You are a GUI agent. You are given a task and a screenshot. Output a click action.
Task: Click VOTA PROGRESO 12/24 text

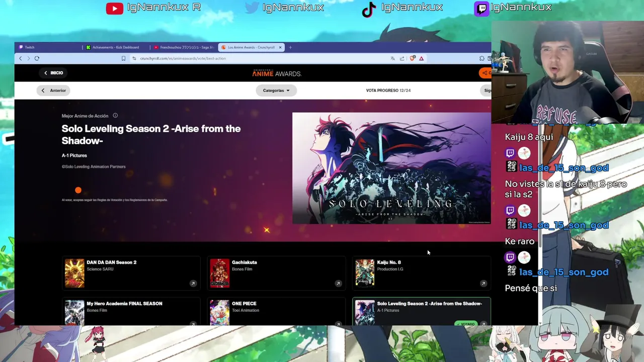388,90
